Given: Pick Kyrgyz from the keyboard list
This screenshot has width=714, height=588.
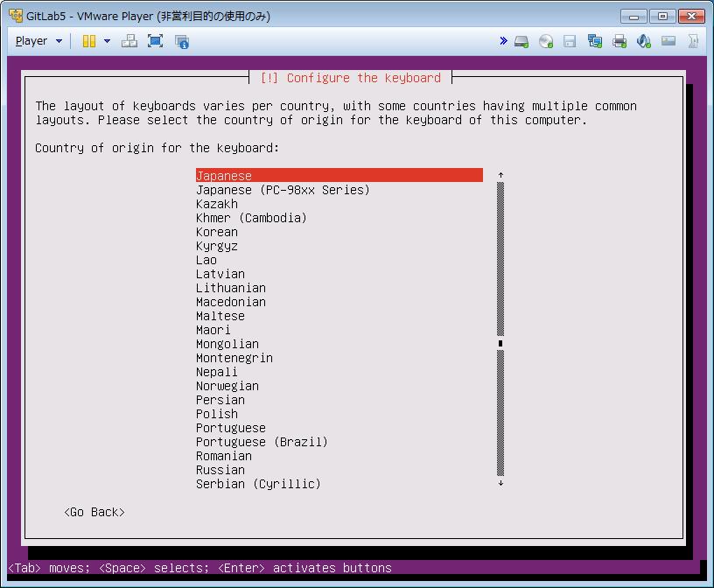Looking at the screenshot, I should pos(217,246).
